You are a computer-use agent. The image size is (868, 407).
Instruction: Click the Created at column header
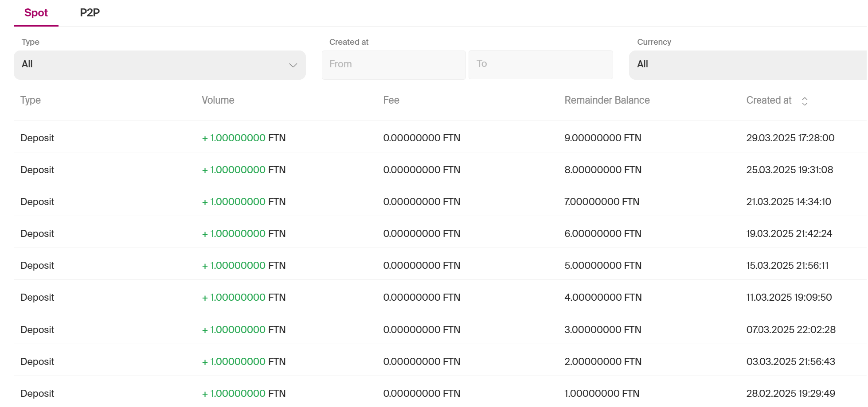pyautogui.click(x=769, y=101)
